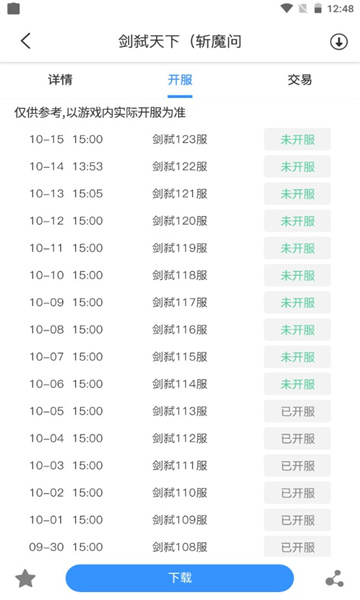
Task: Switch to the 详情 tab
Action: tap(60, 80)
